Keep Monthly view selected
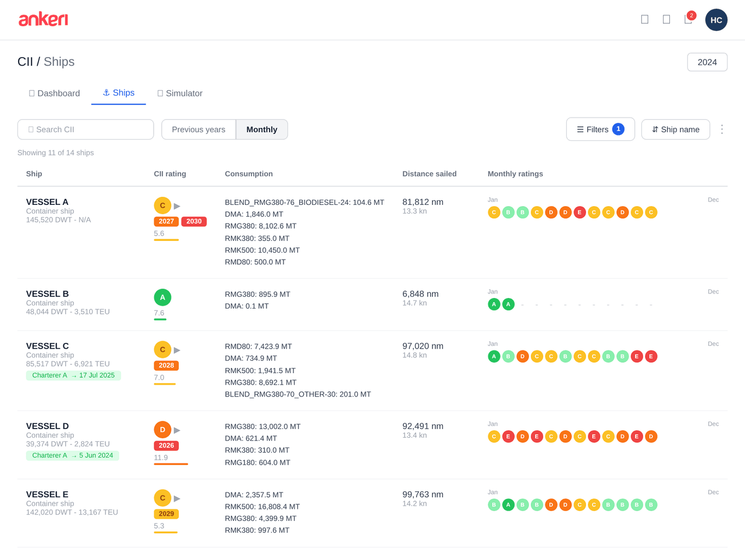Viewport: 745px width, 560px height. (261, 129)
